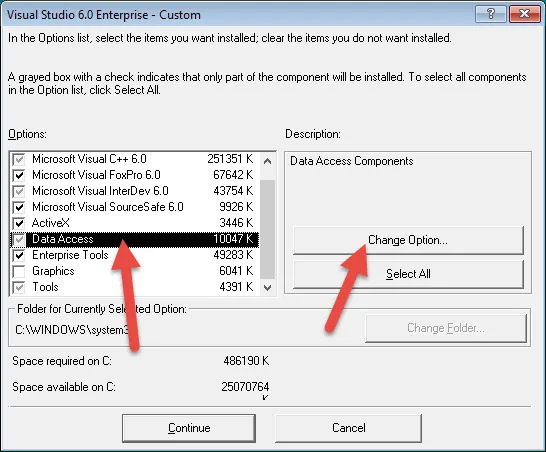
Task: Click the Data Access Components description text
Action: click(x=352, y=161)
